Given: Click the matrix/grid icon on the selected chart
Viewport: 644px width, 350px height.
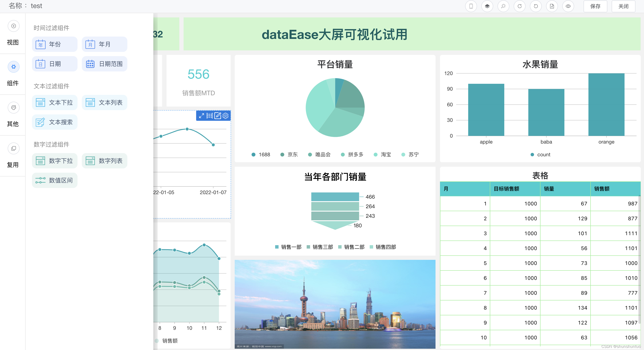Looking at the screenshot, I should click(x=210, y=116).
